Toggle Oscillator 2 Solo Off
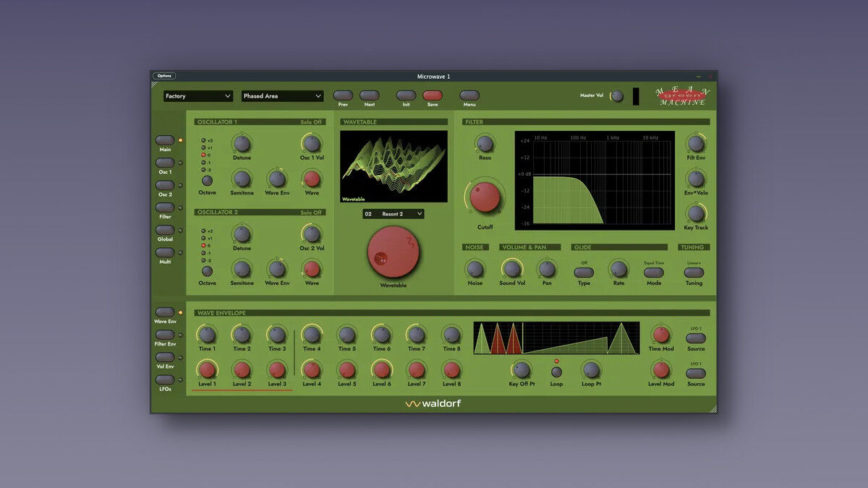868x488 pixels. (312, 213)
